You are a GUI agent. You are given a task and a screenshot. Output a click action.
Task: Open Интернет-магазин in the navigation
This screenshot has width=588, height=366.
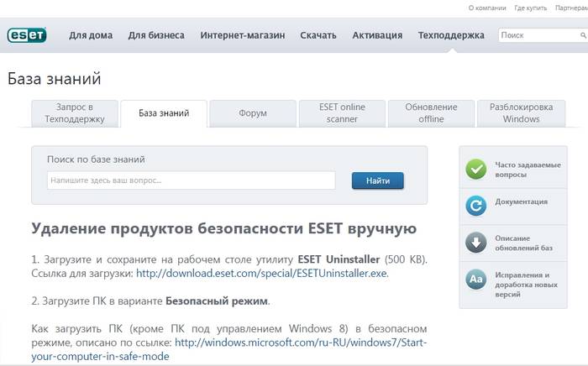pyautogui.click(x=243, y=35)
